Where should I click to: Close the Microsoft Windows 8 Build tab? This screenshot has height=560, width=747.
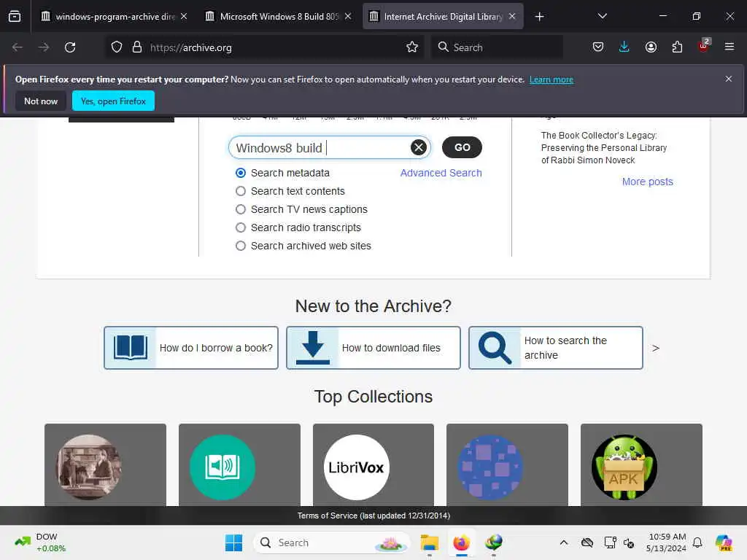click(x=348, y=16)
